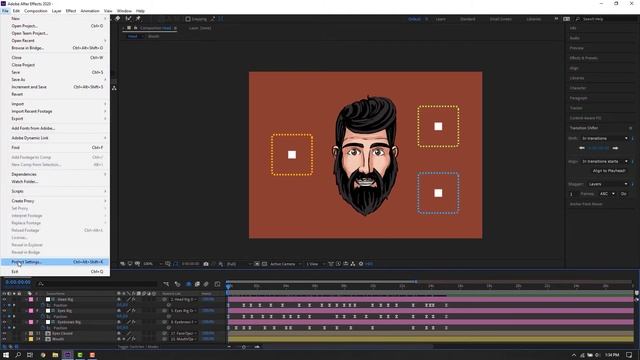The width and height of the screenshot is (640, 360).
Task: Toggle visibility of Eyebrows Rig layer
Action: [x=4, y=322]
